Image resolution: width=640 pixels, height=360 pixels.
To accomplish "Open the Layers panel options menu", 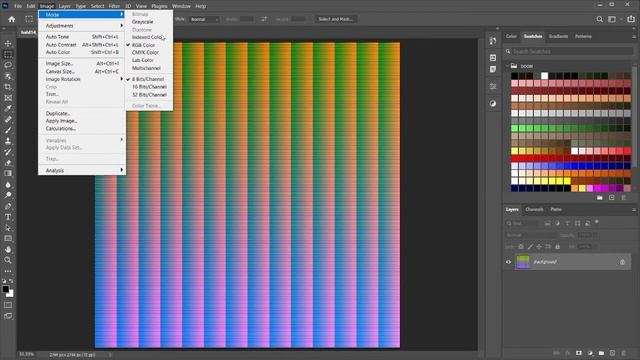I will tap(634, 209).
